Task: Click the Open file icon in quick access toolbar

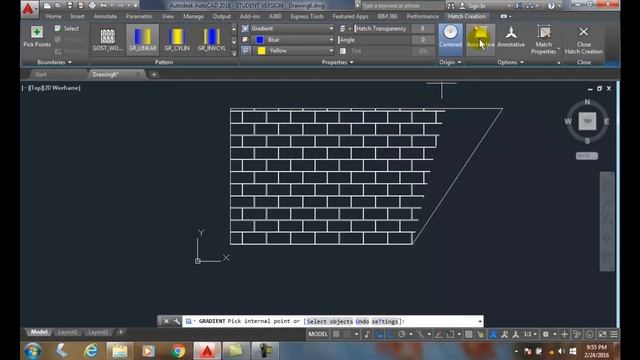Action: coord(58,6)
